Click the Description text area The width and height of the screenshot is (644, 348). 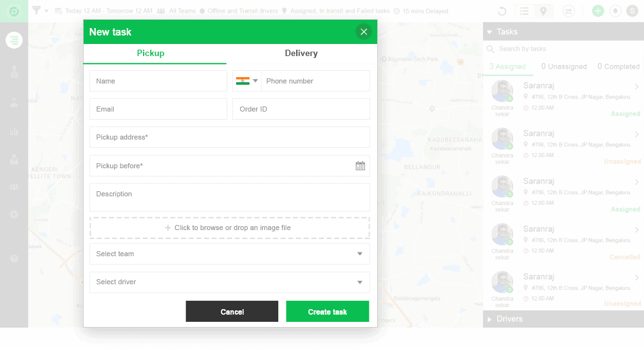230,198
